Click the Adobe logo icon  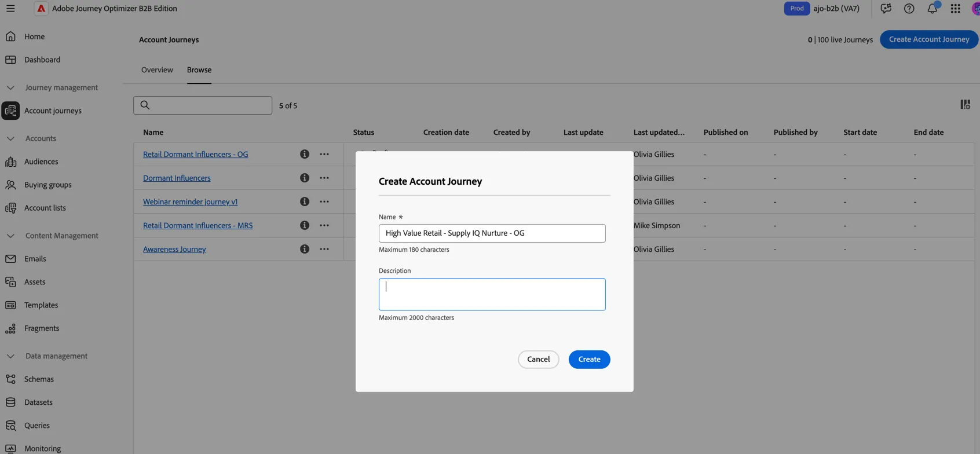(41, 9)
